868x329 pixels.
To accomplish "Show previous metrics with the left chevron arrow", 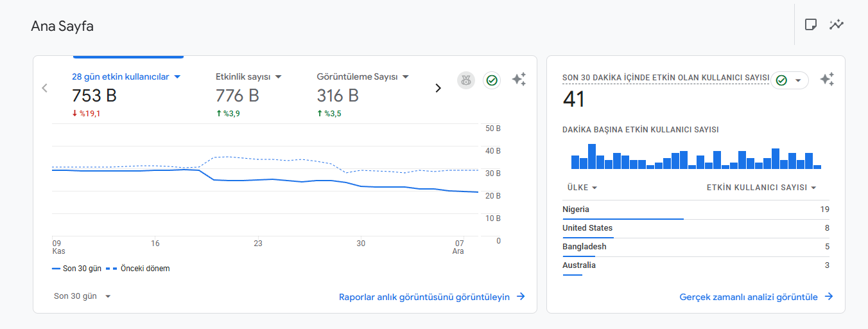I will [44, 88].
